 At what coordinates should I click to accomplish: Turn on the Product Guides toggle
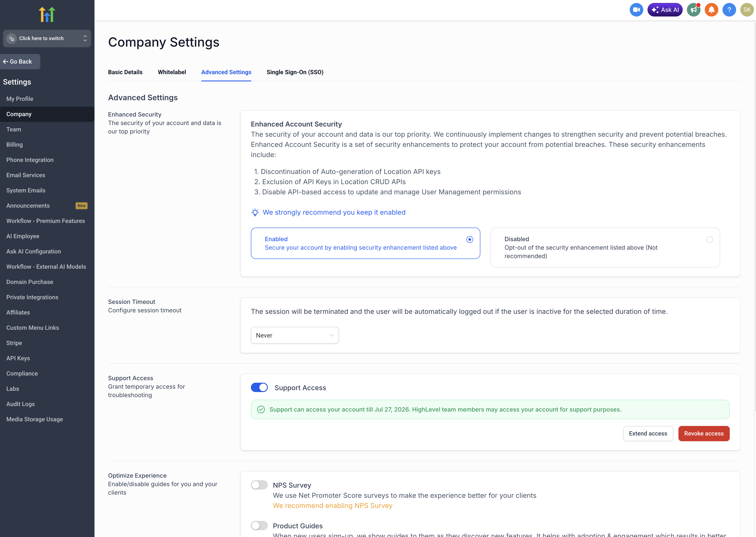coord(259,525)
